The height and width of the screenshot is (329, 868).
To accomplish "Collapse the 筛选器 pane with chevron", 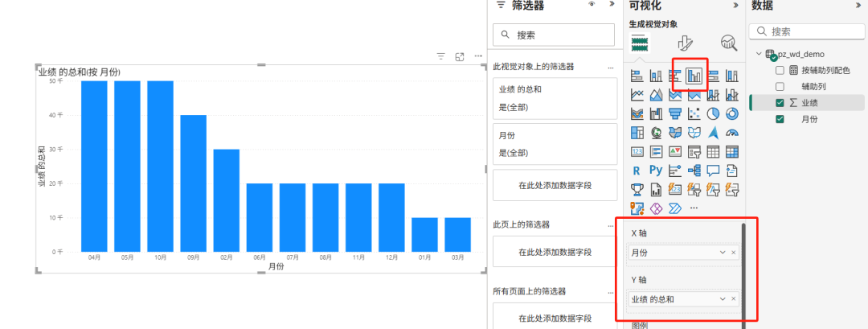I will point(612,5).
